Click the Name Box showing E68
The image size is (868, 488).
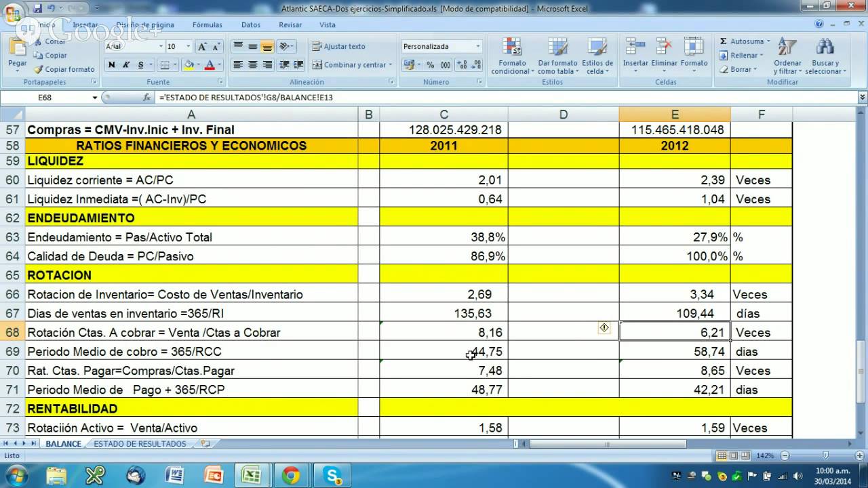[x=45, y=98]
